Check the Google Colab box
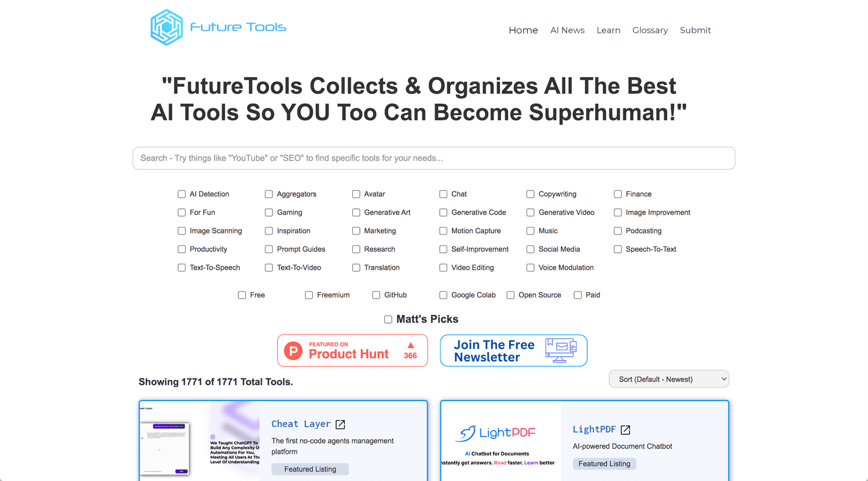The height and width of the screenshot is (481, 868). tap(443, 295)
